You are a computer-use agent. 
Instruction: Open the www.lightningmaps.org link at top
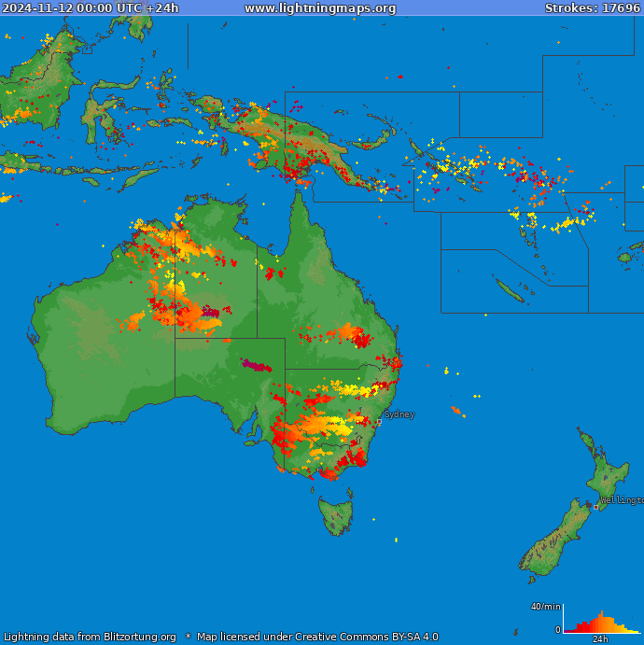coord(320,8)
